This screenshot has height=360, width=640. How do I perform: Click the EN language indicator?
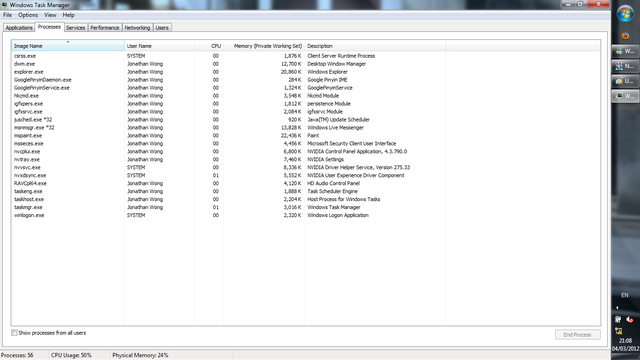(624, 295)
